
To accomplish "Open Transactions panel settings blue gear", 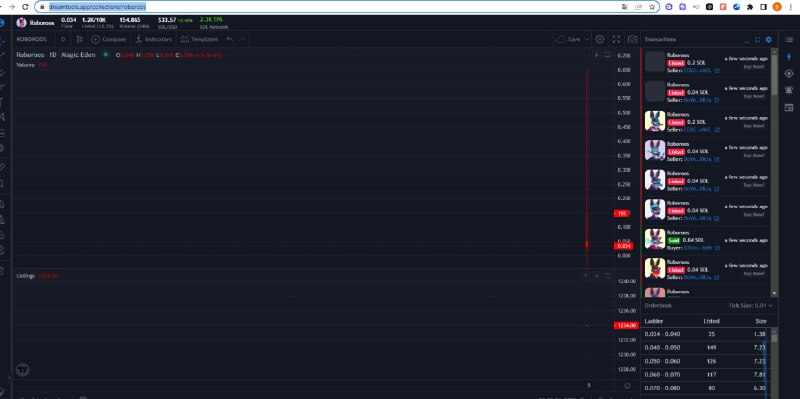I will pyautogui.click(x=768, y=39).
